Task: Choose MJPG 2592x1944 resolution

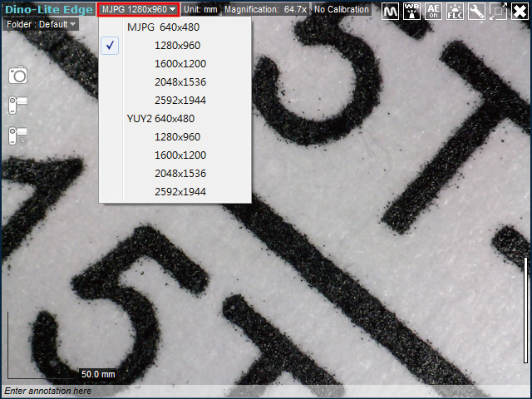Action: click(180, 101)
